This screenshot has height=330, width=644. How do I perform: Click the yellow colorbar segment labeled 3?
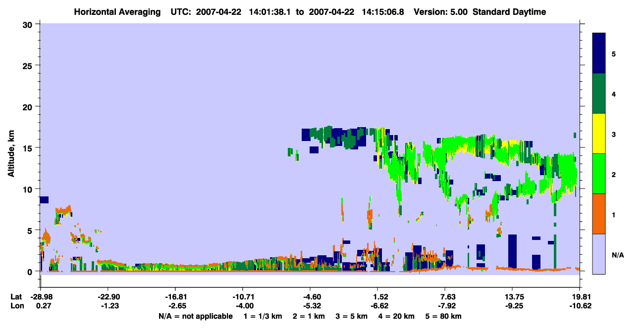[599, 134]
